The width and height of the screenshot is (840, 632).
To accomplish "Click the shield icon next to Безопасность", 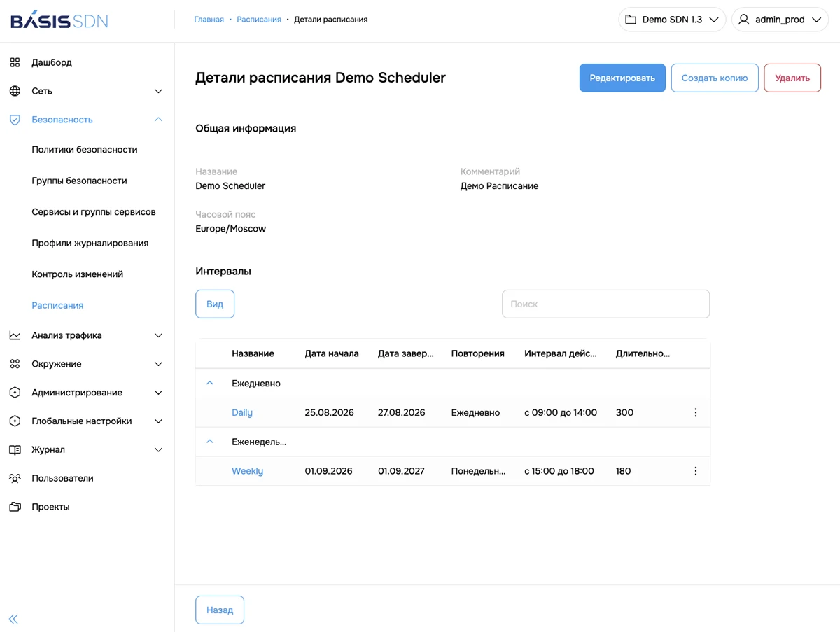I will coord(15,120).
